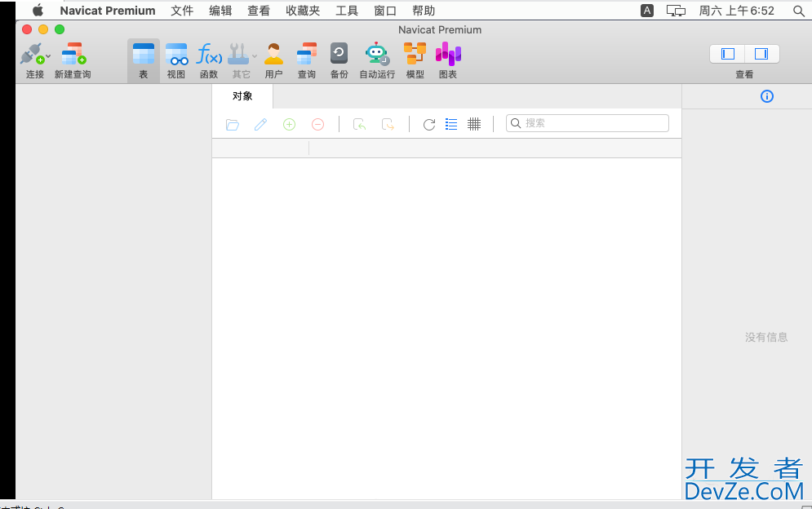Image resolution: width=812 pixels, height=509 pixels.
Task: Click the Others (其它) tools icon
Action: point(239,54)
